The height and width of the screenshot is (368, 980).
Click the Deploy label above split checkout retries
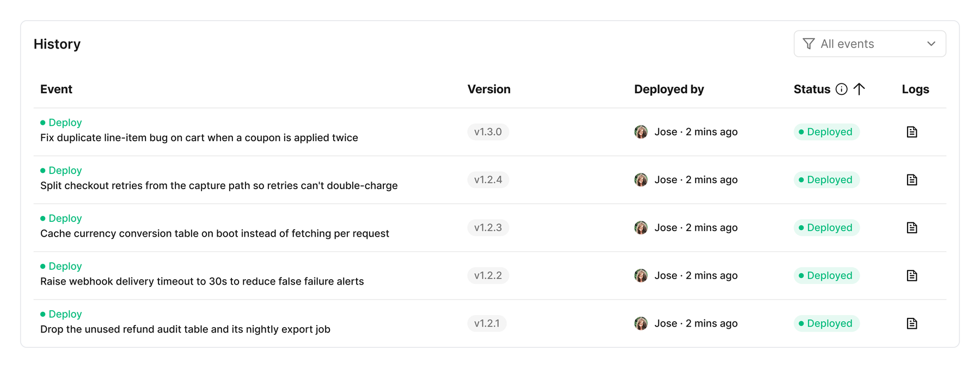pos(61,171)
